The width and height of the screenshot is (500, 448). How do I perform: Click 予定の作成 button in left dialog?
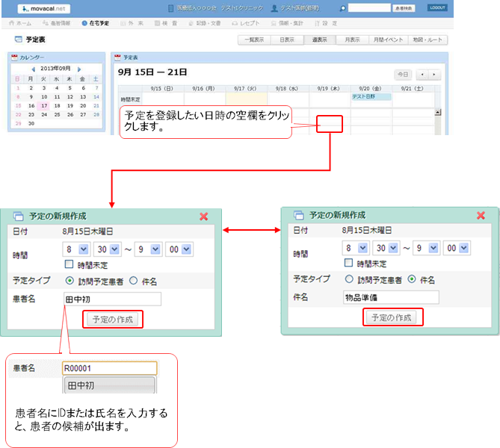coord(110,319)
